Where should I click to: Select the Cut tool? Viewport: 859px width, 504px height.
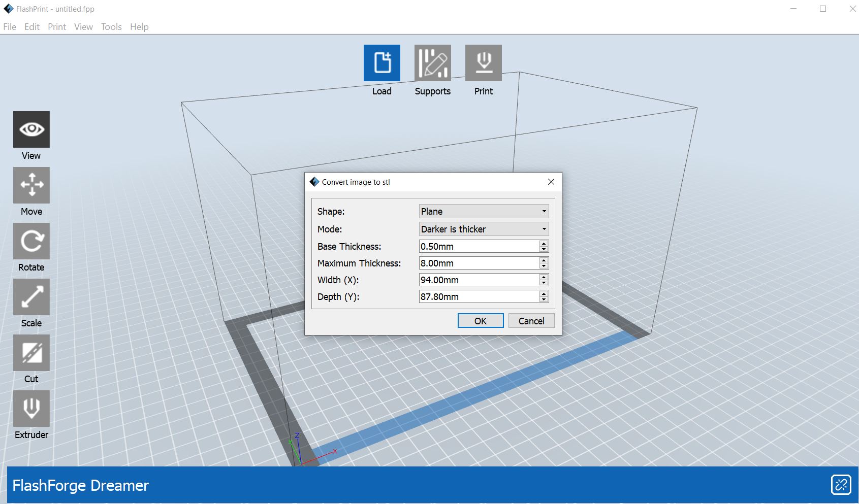31,353
